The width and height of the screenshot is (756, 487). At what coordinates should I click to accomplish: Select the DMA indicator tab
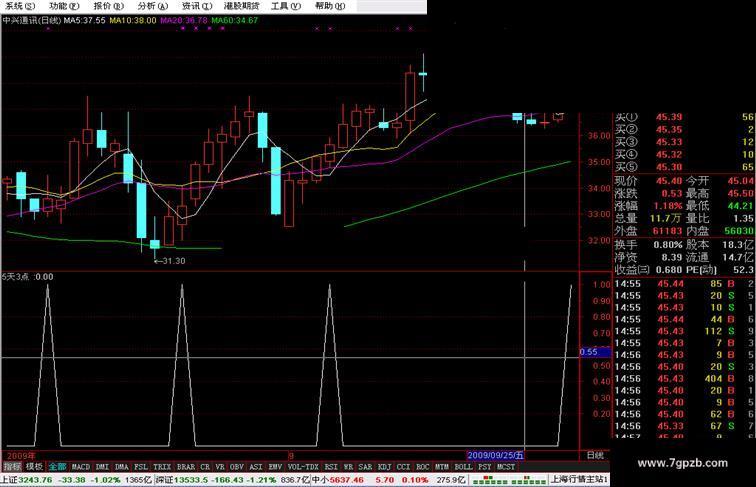pyautogui.click(x=122, y=467)
